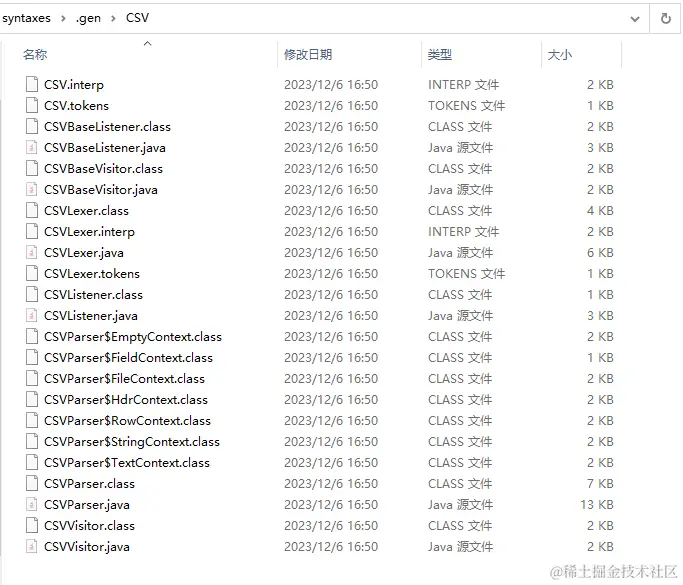Select the file name CSVParser$StringContext.class
This screenshot has width=683, height=585.
click(x=132, y=442)
